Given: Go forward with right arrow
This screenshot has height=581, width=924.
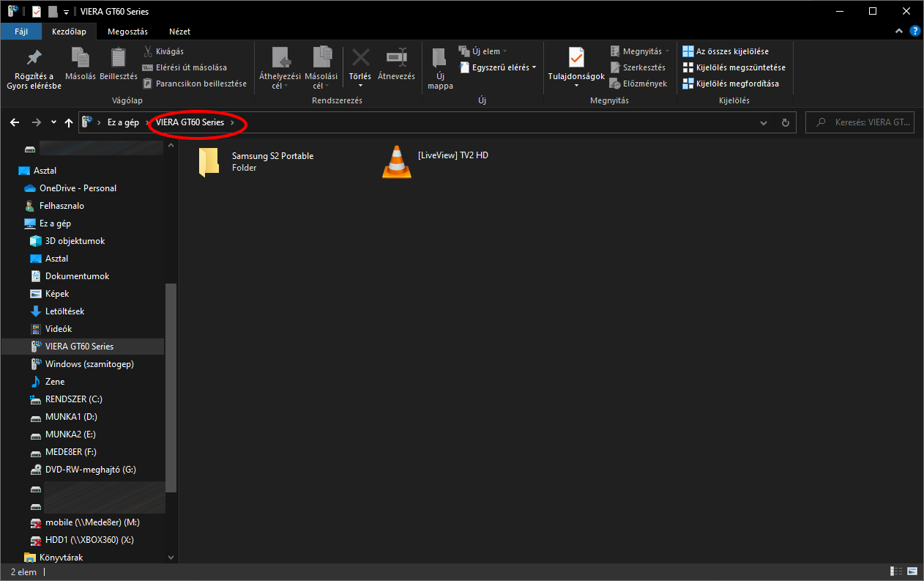Looking at the screenshot, I should (36, 122).
